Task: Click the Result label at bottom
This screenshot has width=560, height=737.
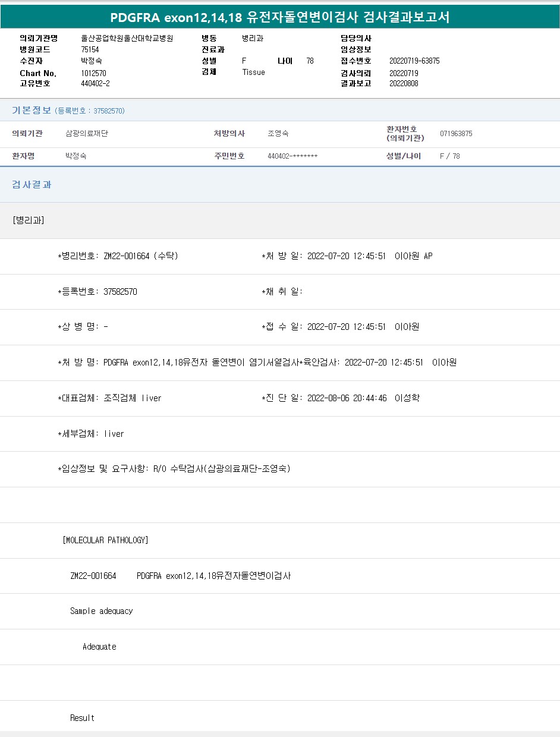Action: [82, 718]
